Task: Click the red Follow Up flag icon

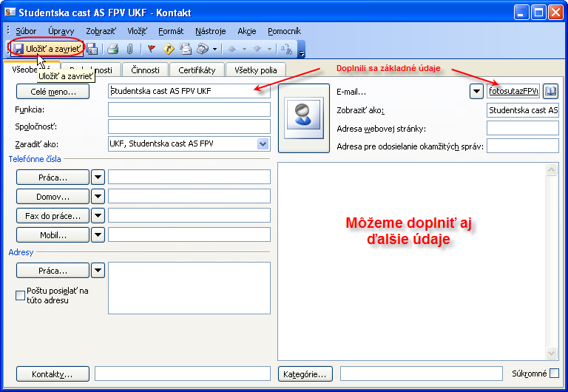Action: tap(152, 49)
